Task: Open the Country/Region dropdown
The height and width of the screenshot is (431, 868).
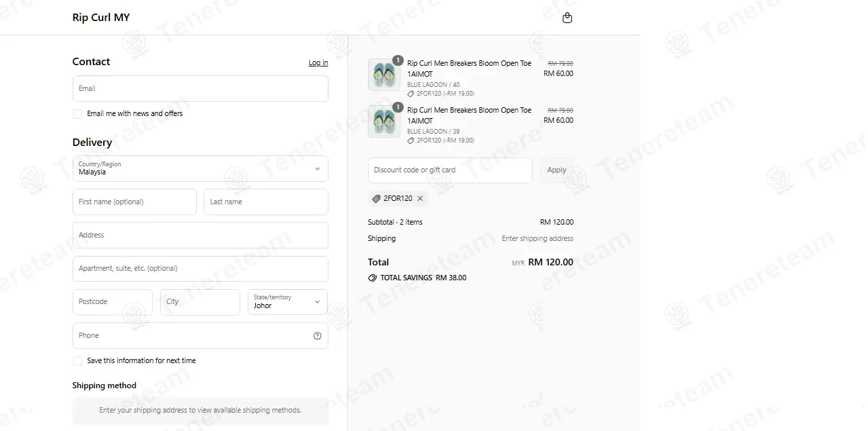Action: (x=200, y=169)
